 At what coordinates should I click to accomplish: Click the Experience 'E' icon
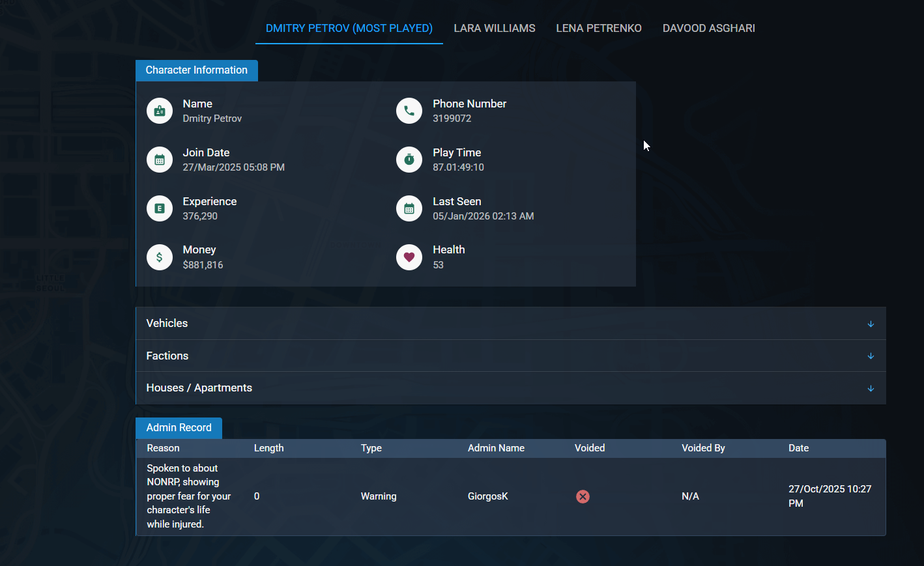click(x=160, y=208)
